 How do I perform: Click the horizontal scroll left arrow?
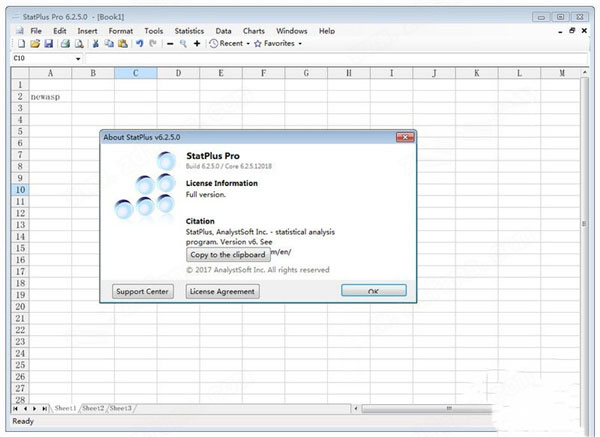(x=356, y=409)
